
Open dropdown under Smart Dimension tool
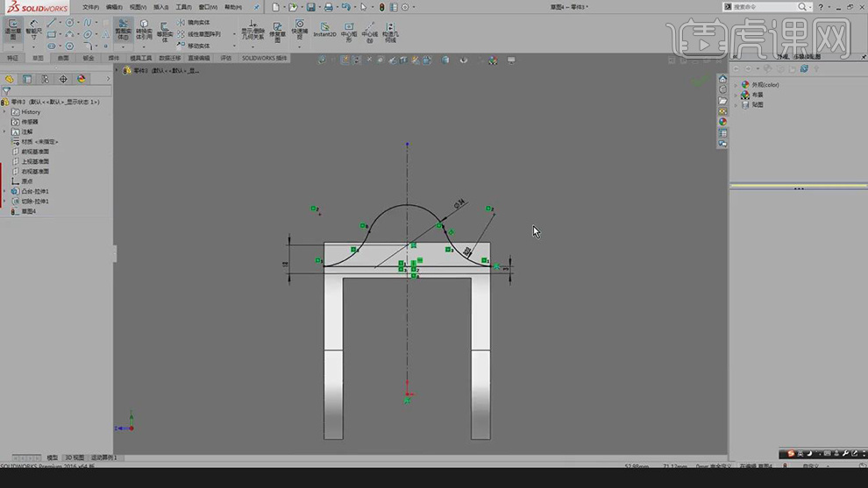pos(33,47)
